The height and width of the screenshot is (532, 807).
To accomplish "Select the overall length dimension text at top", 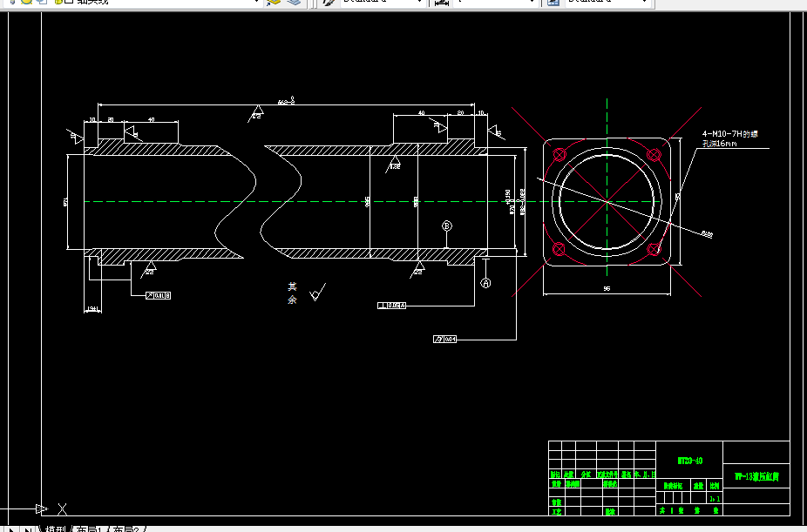I will pyautogui.click(x=286, y=101).
